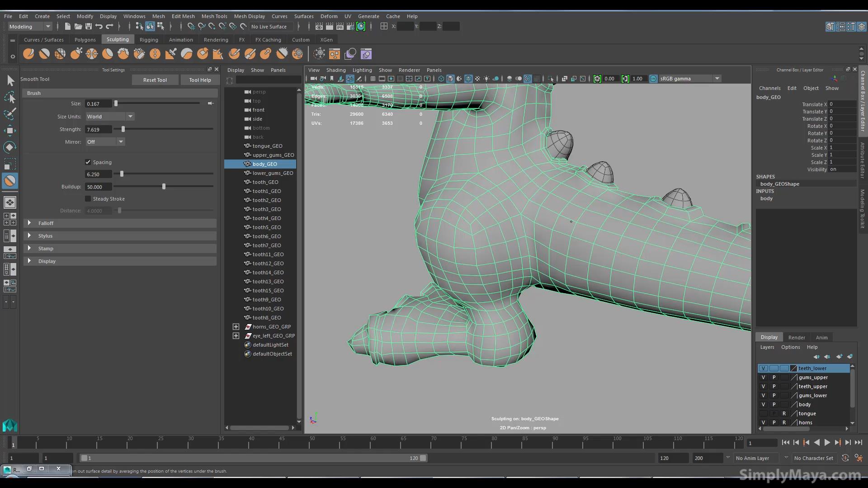Click the Reset Tool button
868x488 pixels.
pos(155,80)
